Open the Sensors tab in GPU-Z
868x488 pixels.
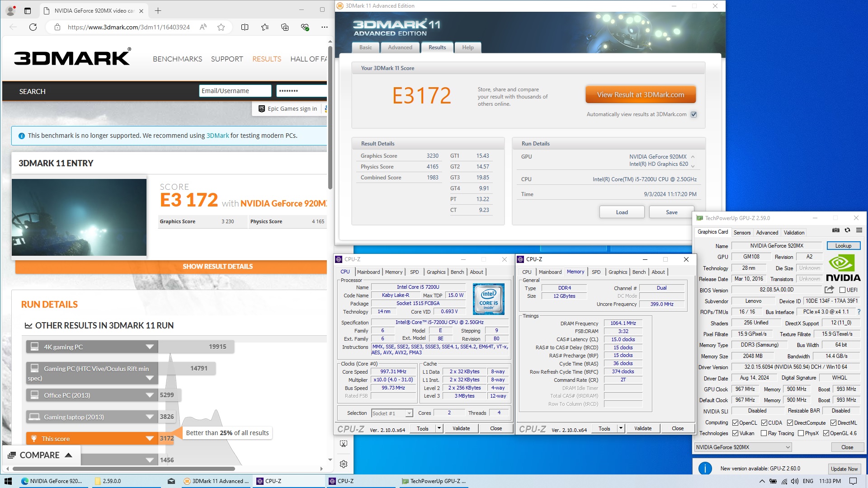tap(742, 233)
